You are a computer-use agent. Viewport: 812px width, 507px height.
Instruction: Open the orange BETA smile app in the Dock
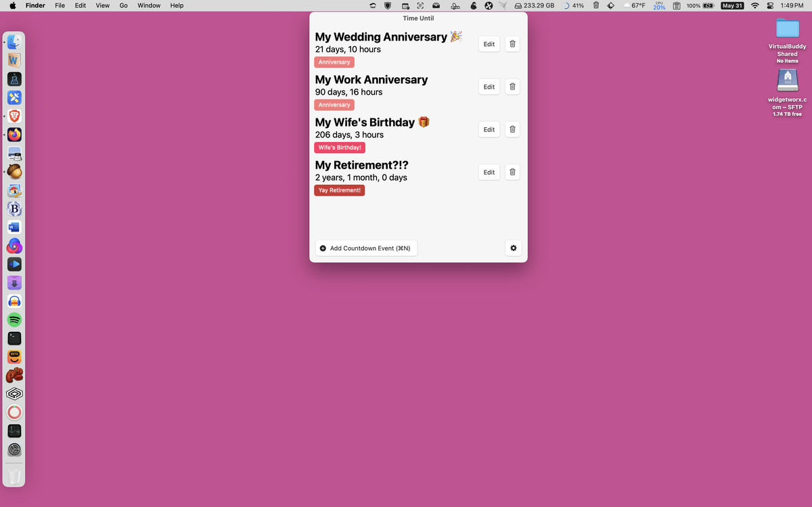(x=14, y=357)
